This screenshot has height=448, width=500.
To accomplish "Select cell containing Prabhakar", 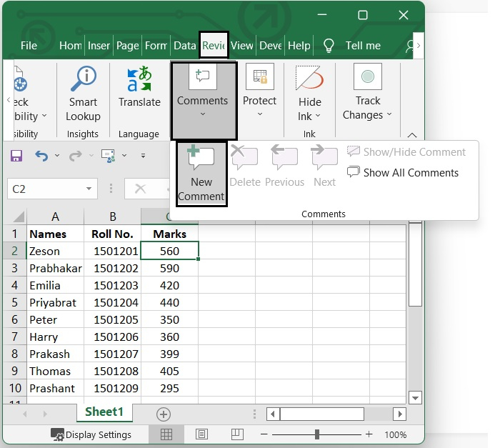I will click(55, 269).
